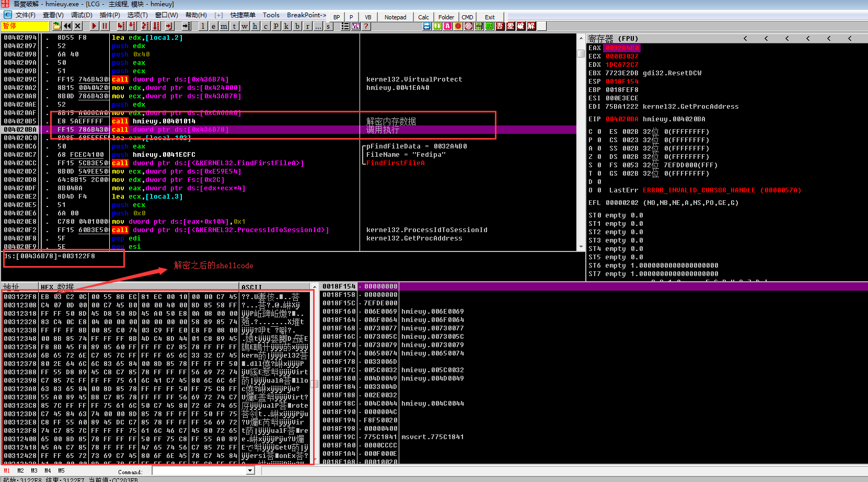The height and width of the screenshot is (482, 868).
Task: Show source via the 's' toolbar button
Action: 328,26
